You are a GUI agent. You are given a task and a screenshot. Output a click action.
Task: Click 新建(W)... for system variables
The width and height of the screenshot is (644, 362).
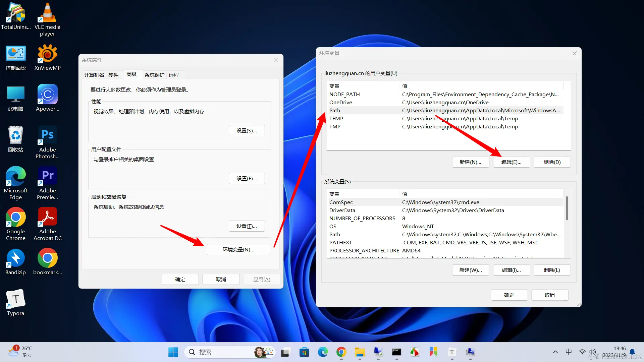tap(470, 270)
